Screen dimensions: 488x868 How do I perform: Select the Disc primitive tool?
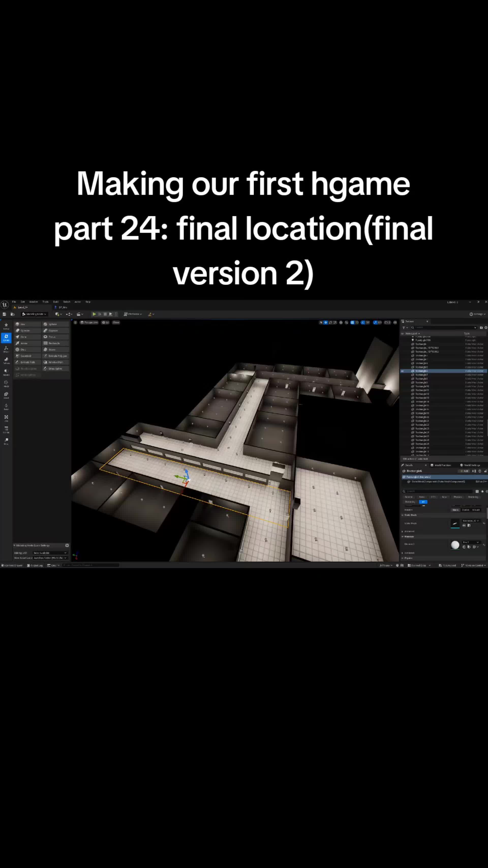(x=28, y=350)
